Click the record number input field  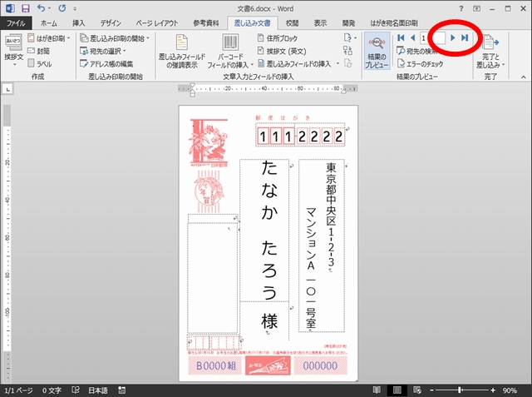click(432, 37)
